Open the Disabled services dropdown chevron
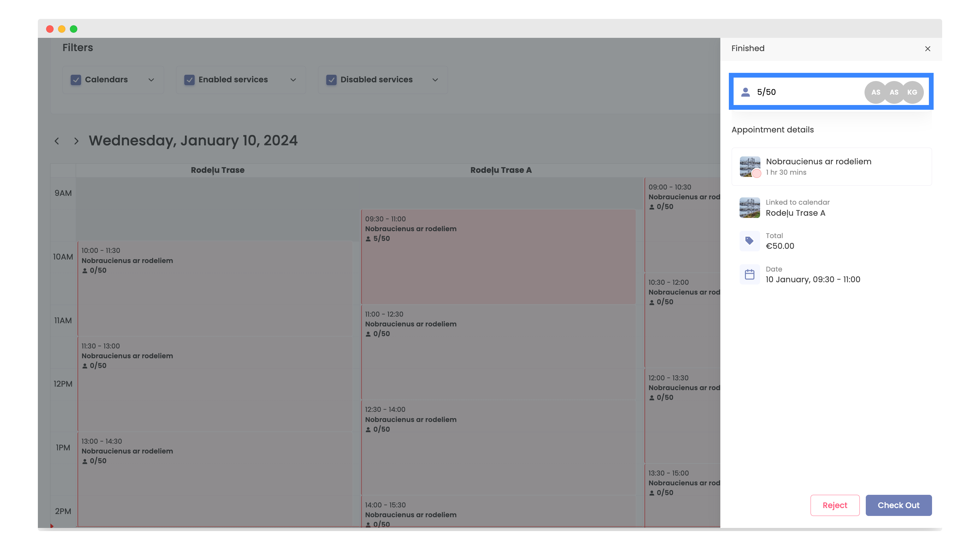 tap(435, 80)
